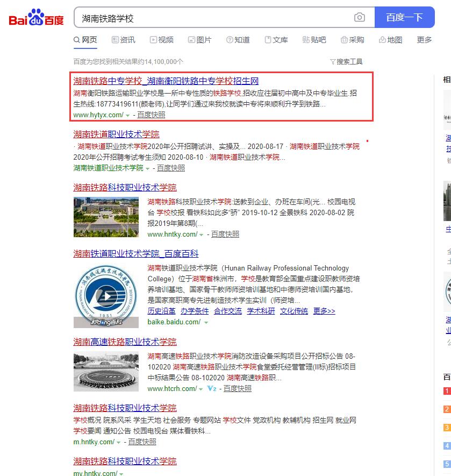Click the aerial campus thumbnail image
Image resolution: width=451 pixels, height=476 pixels.
106,217
